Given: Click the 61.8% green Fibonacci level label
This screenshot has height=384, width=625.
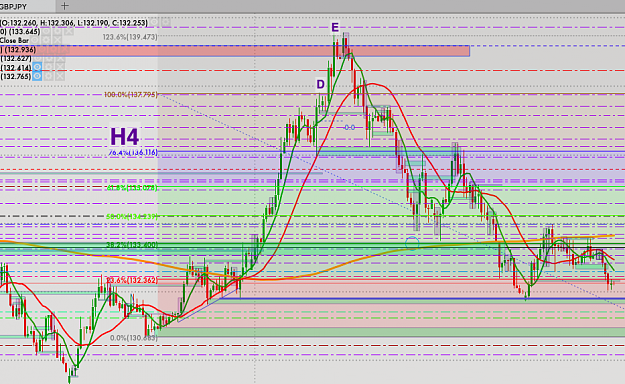Looking at the screenshot, I should pos(132,188).
